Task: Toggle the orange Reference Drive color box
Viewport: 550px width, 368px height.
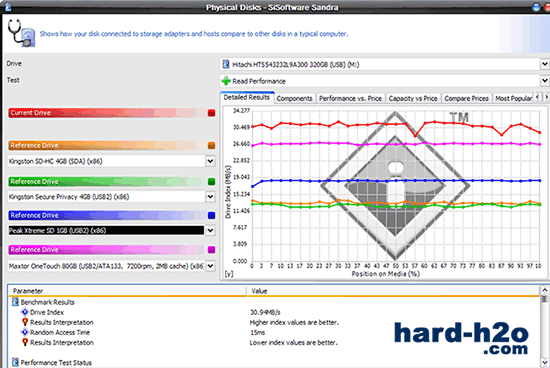Action: coord(211,146)
